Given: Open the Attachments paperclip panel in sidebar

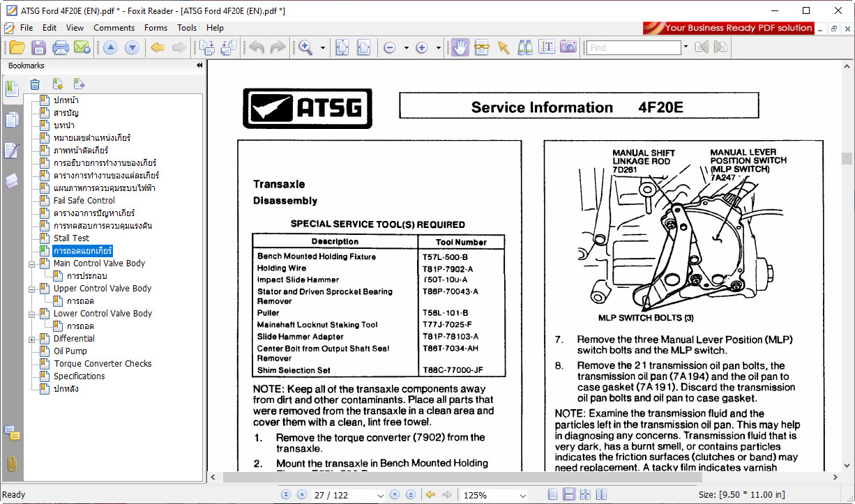Looking at the screenshot, I should (x=12, y=464).
